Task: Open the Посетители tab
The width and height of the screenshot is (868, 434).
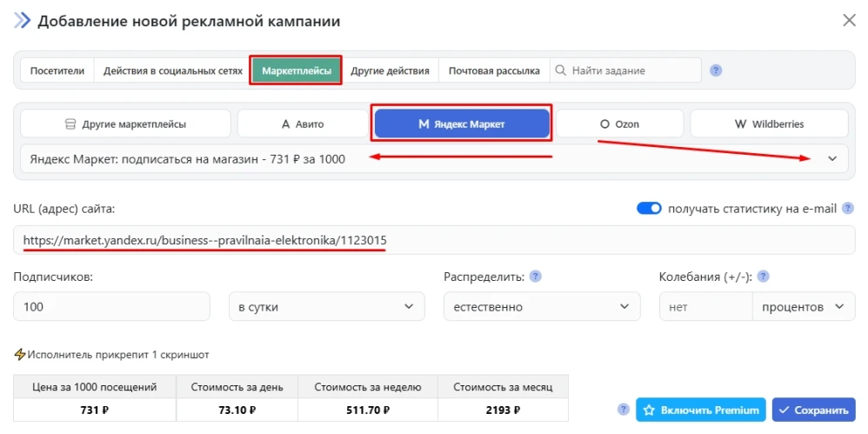Action: [57, 70]
